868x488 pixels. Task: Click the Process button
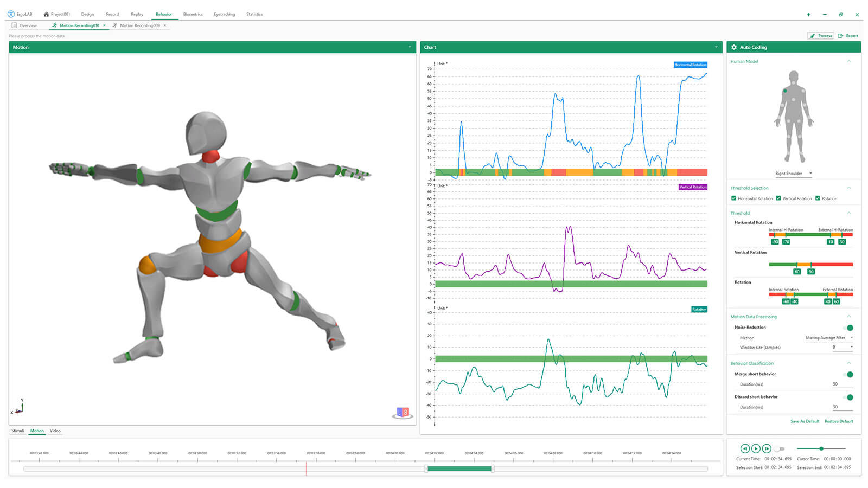821,36
